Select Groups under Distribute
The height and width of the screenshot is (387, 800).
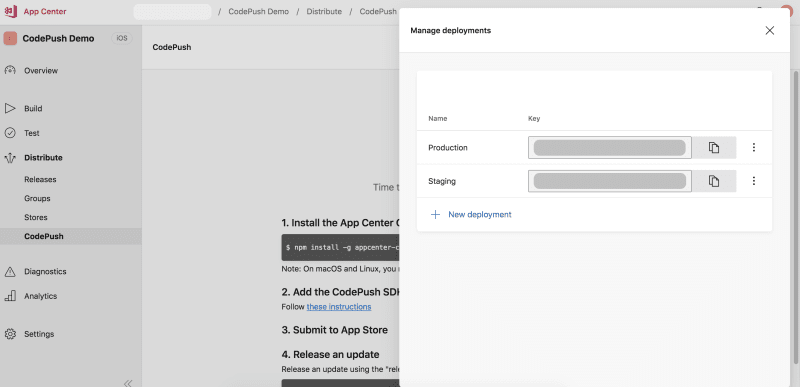click(37, 198)
